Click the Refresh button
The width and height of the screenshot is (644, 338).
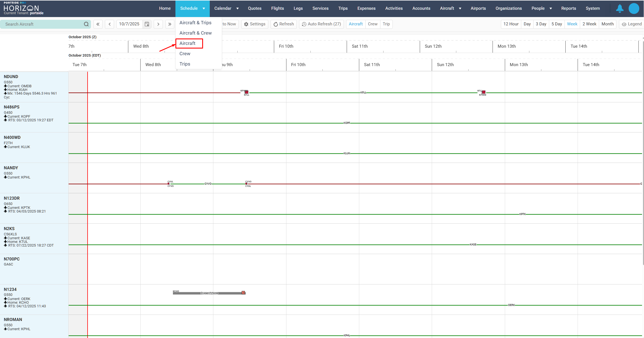point(283,24)
